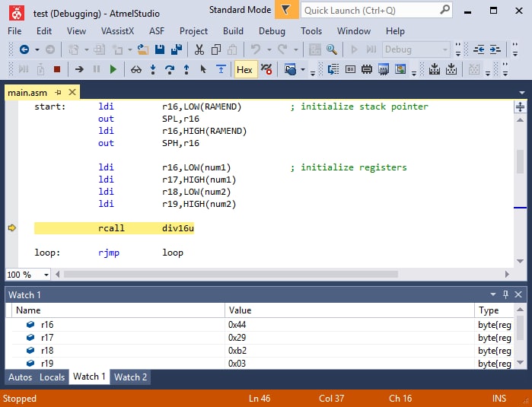Open the File menu

tap(14, 31)
